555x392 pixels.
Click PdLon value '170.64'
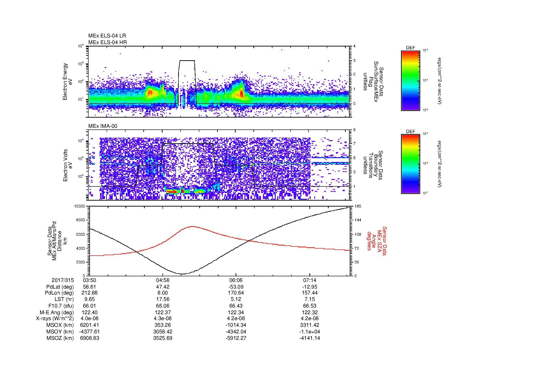236,293
